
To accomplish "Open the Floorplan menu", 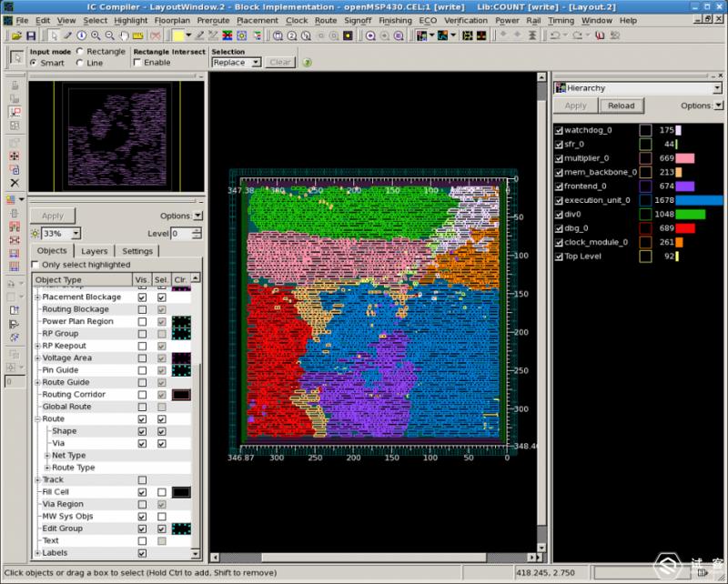I will 171,20.
